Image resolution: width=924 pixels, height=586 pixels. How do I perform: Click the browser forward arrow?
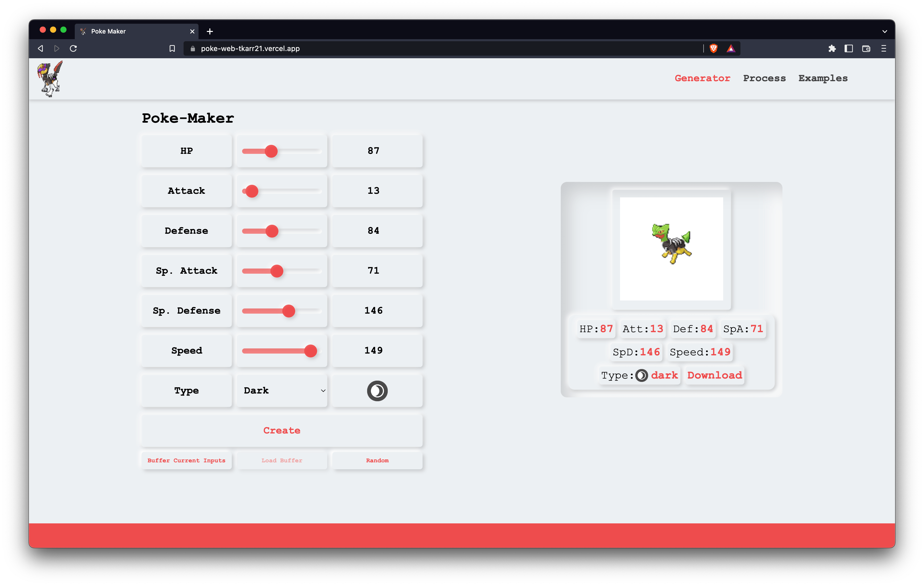click(x=57, y=48)
